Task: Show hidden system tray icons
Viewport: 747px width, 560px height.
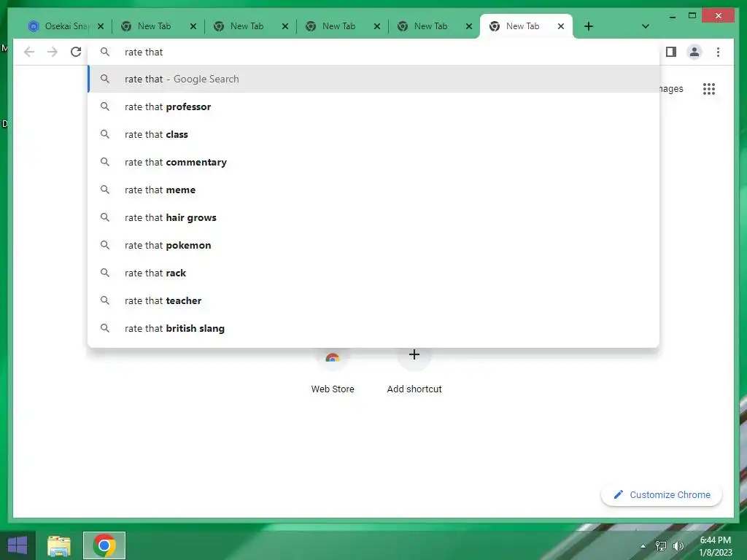Action: pos(643,546)
